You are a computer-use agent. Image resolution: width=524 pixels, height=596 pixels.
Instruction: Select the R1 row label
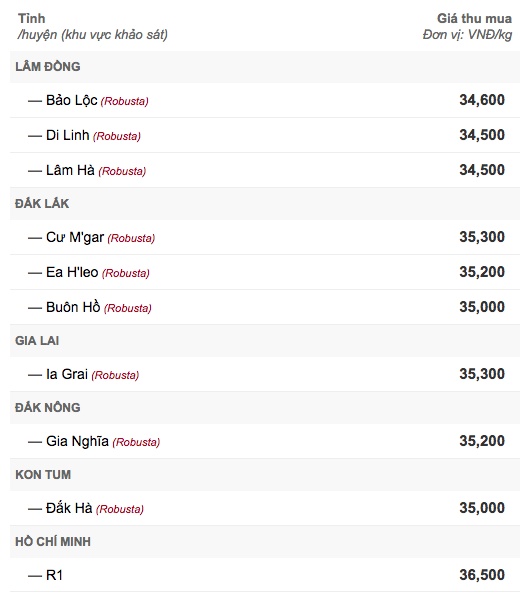click(54, 575)
